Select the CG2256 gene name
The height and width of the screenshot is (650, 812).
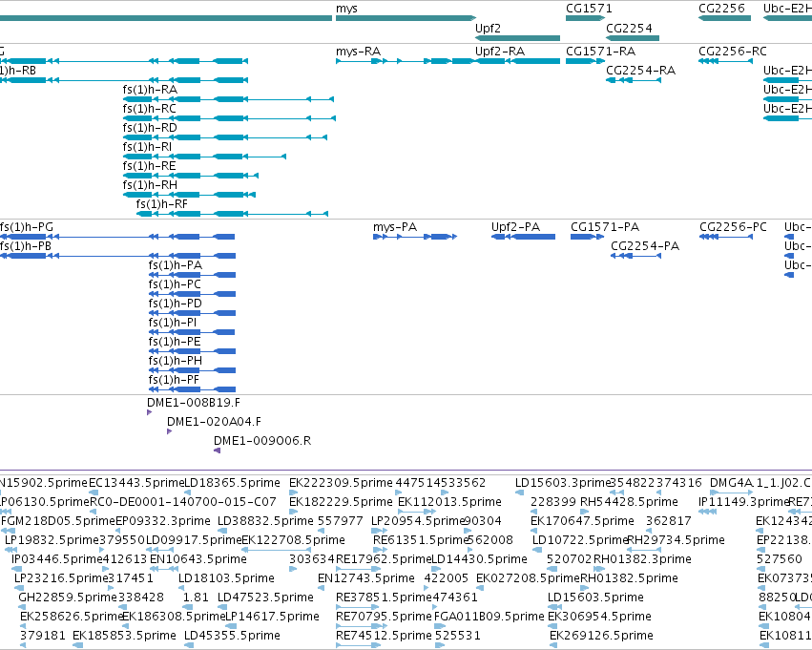721,9
